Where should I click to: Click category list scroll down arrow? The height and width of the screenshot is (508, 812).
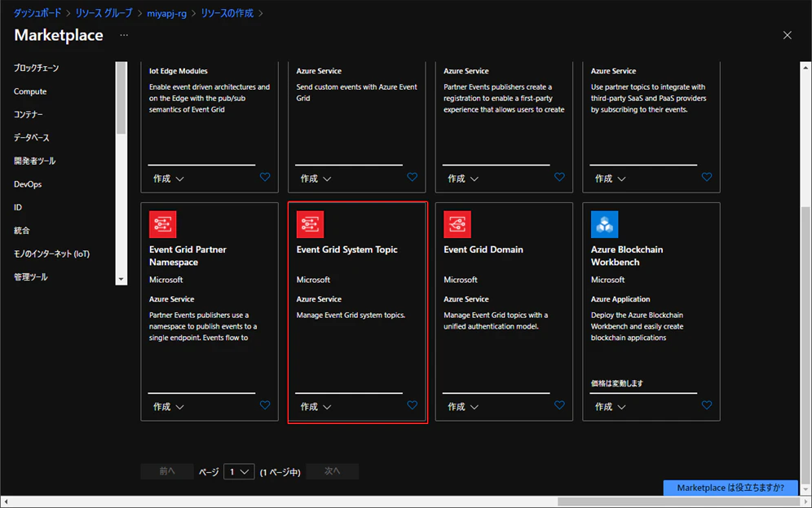point(121,280)
